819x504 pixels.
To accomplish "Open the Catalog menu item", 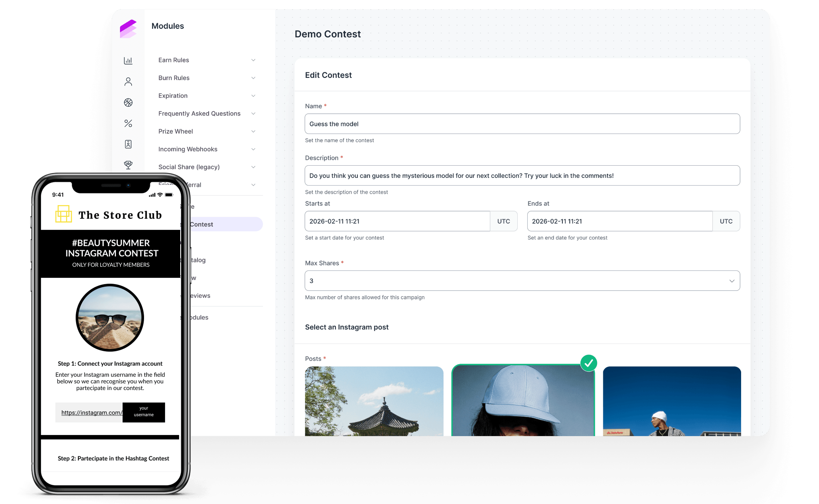I will click(x=198, y=260).
